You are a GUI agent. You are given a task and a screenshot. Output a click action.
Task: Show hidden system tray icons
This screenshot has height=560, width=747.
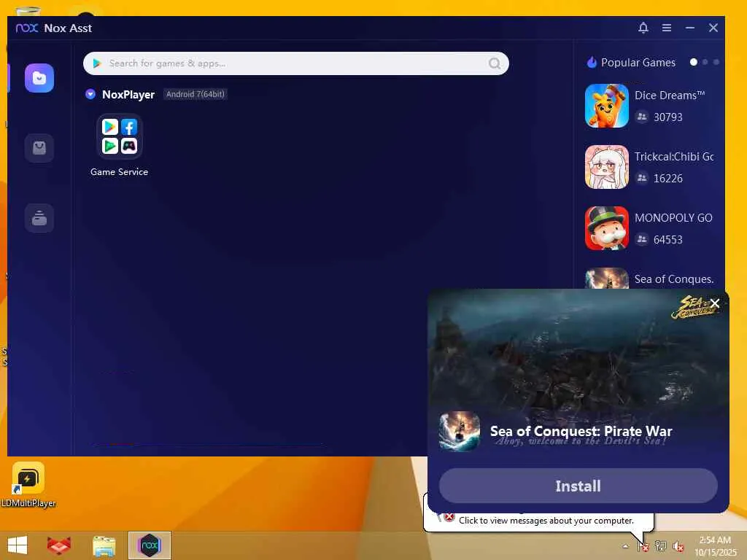click(625, 546)
